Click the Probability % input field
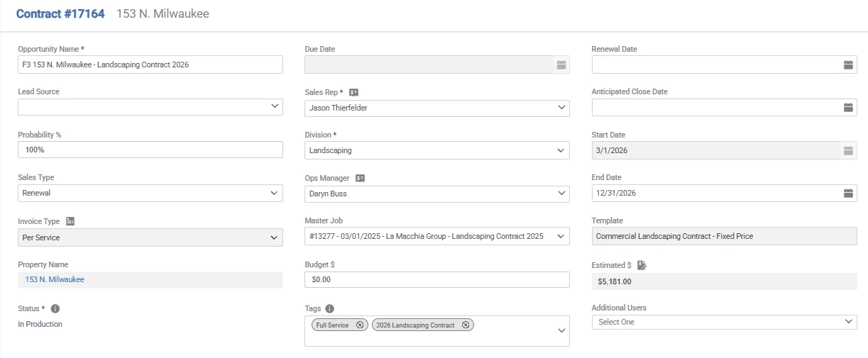Screen dimensions: 868x358 click(150, 150)
